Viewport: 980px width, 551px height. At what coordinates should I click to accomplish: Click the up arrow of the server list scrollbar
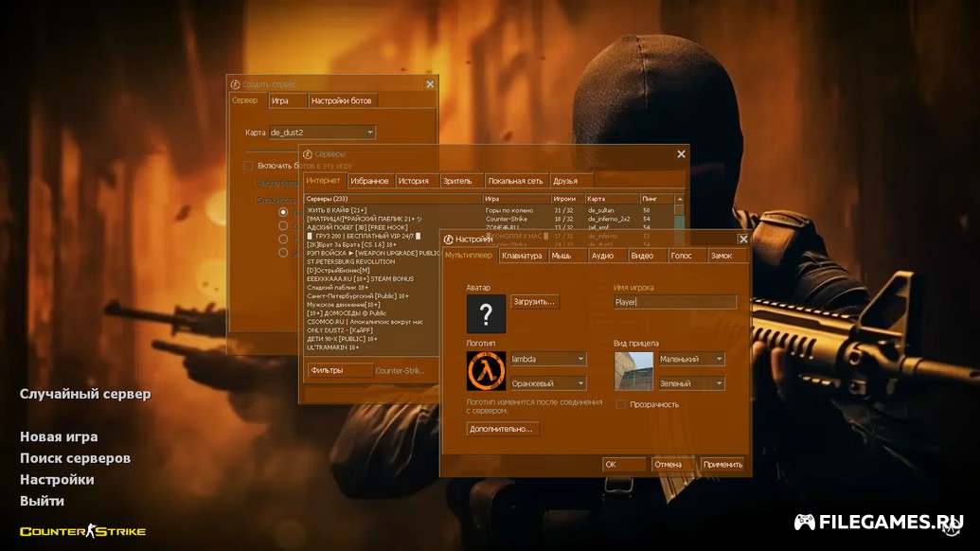(x=680, y=199)
